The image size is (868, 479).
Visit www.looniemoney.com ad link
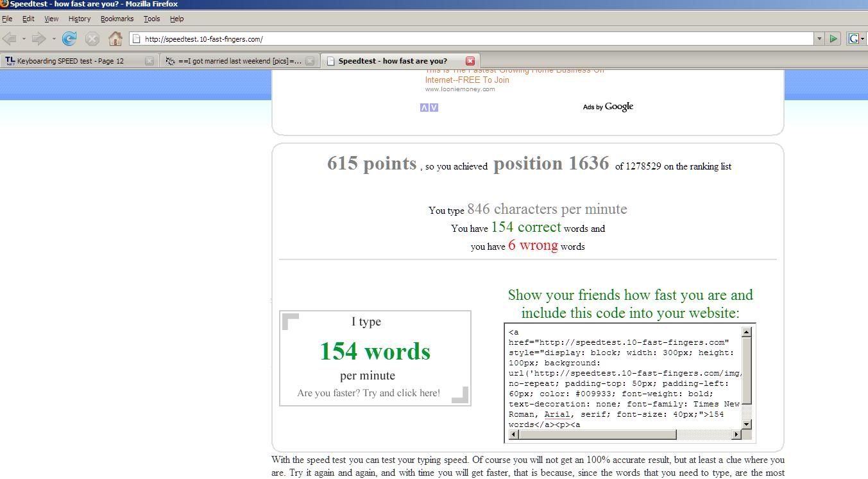(460, 89)
